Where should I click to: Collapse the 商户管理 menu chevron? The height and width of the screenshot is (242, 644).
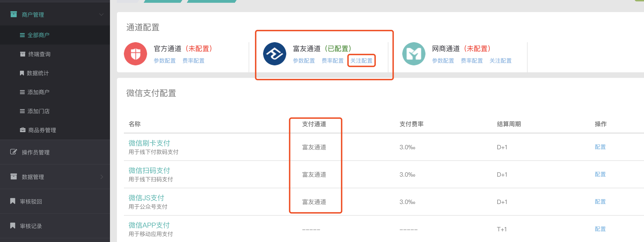point(101,14)
